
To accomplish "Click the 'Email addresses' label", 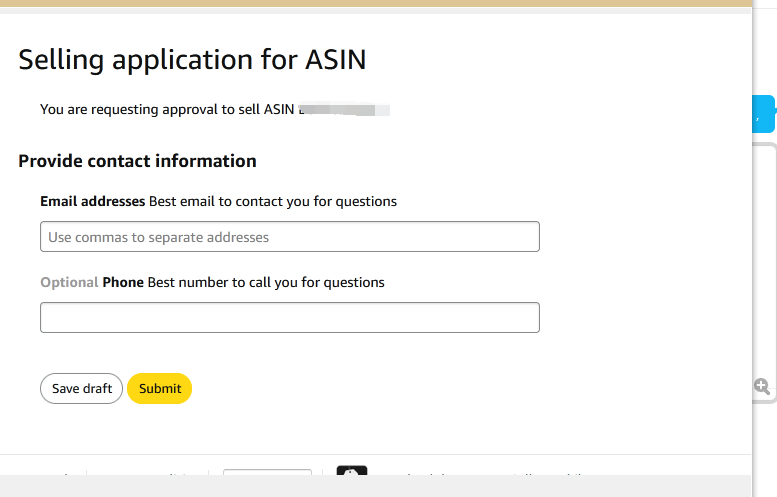I will (x=93, y=201).
